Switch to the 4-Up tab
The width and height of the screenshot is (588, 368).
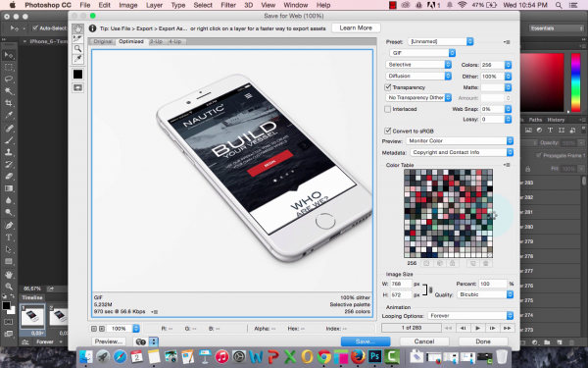[x=174, y=41]
